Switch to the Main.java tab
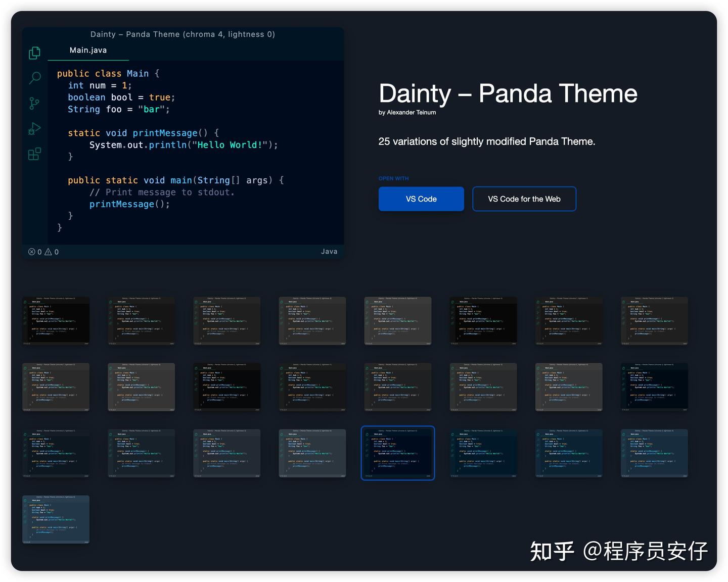The width and height of the screenshot is (728, 582). click(x=87, y=50)
